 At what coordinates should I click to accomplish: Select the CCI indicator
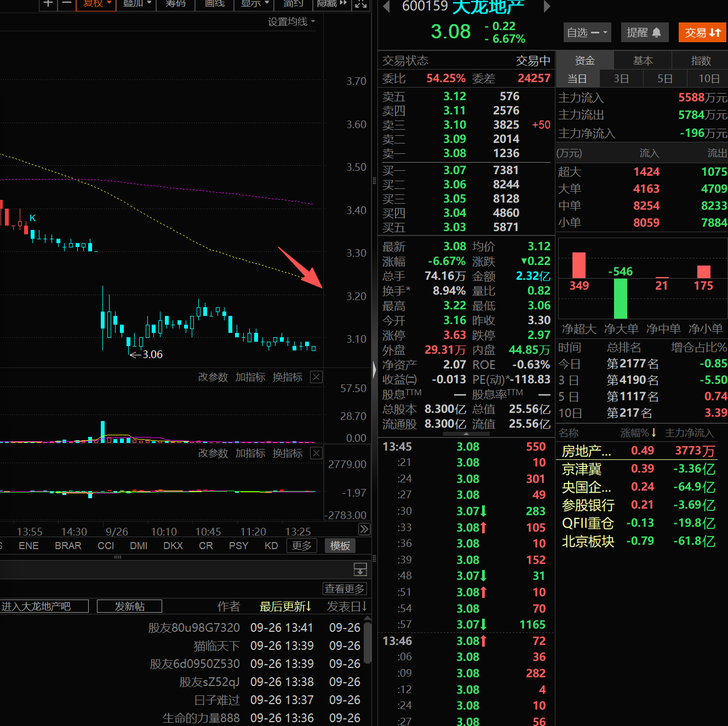106,546
